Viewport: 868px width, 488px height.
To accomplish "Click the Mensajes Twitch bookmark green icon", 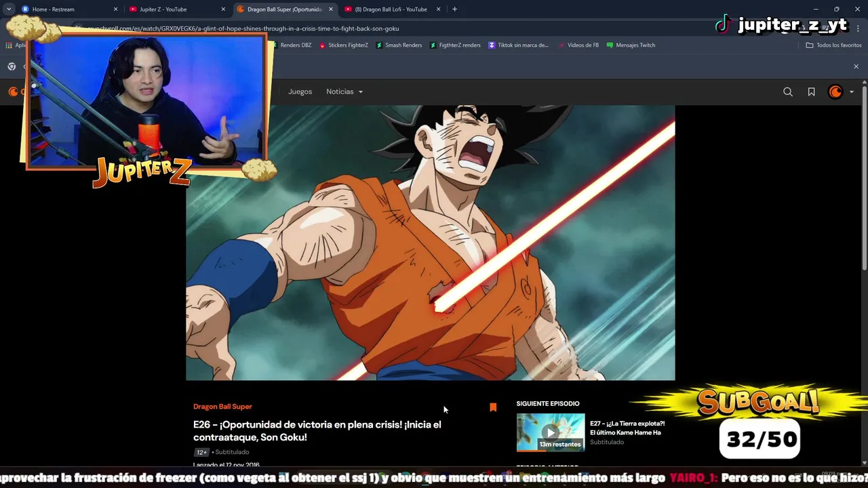I will pos(610,45).
